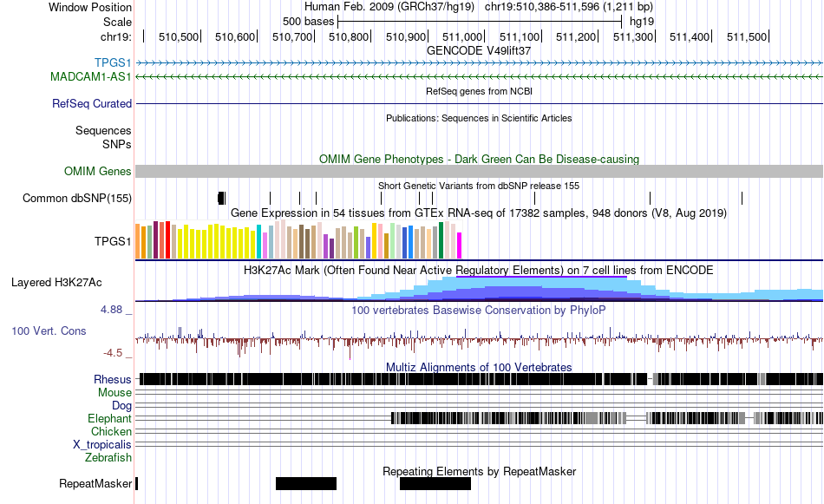
Task: Click the chr19: ruler label
Action: click(x=116, y=36)
